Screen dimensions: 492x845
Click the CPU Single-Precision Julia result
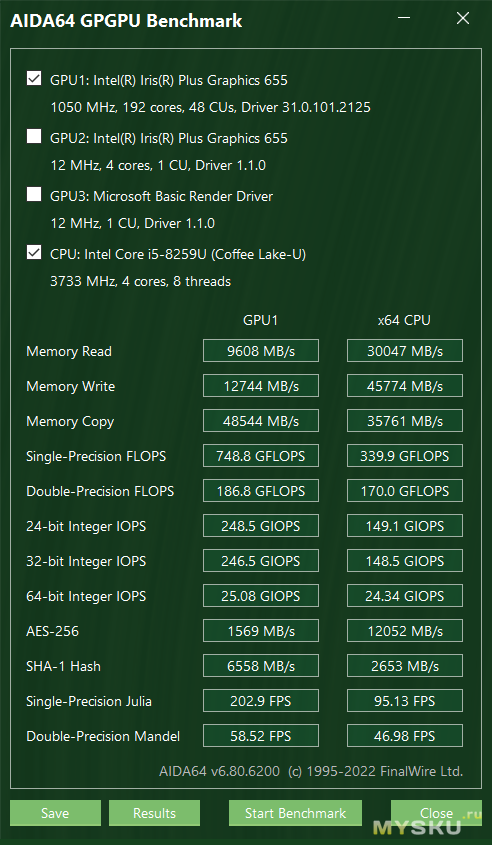[405, 701]
